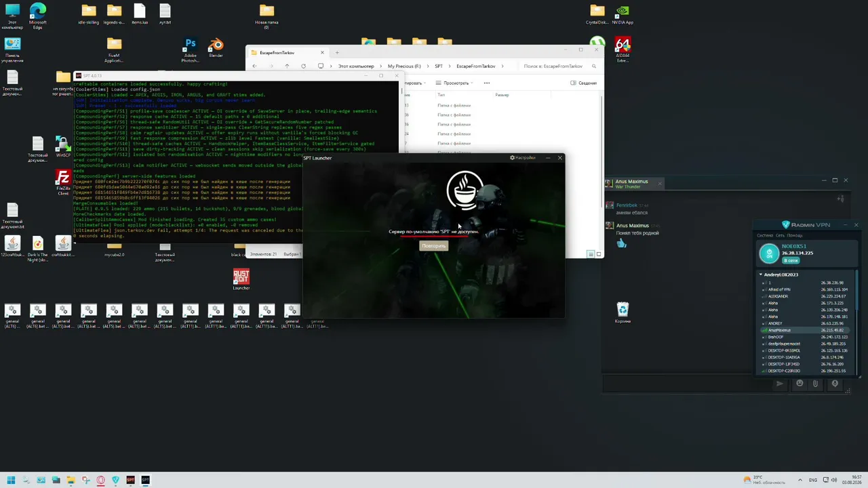Open the Просмотреть dropdown in File Explorer
Screen dimensions: 868x488
pyautogui.click(x=456, y=83)
